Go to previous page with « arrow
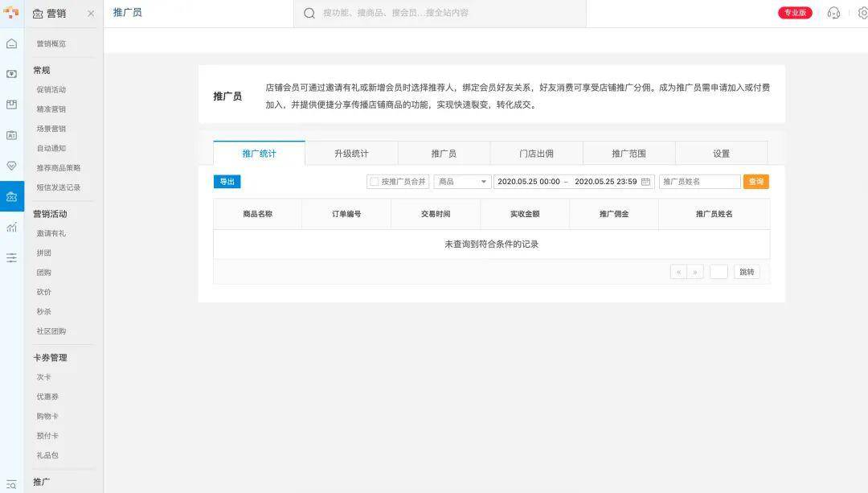This screenshot has height=493, width=868. coord(679,272)
